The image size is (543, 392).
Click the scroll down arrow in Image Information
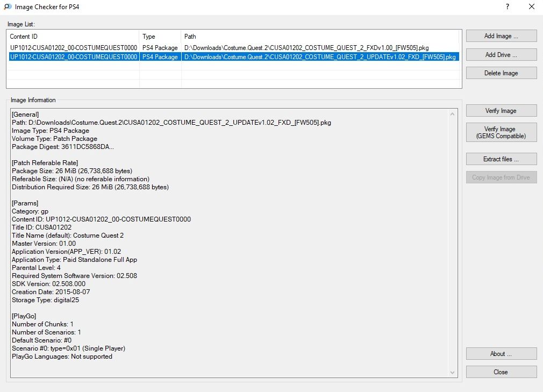point(452,373)
